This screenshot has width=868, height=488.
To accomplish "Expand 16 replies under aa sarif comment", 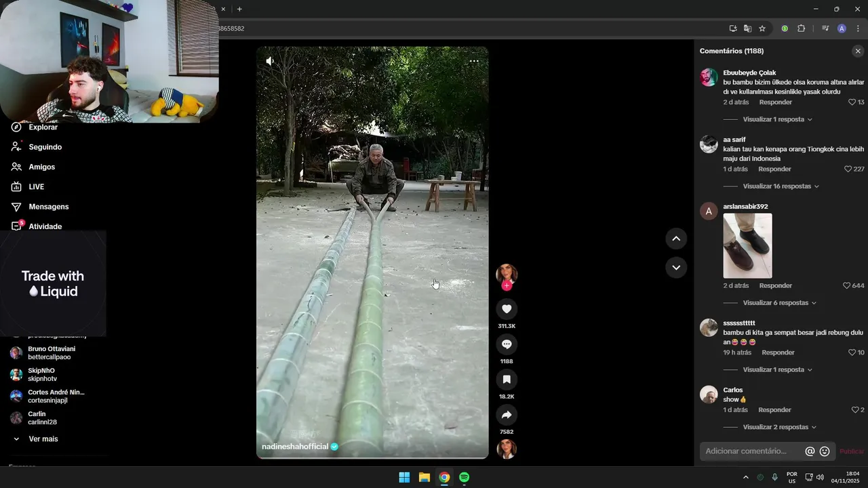I will click(781, 186).
